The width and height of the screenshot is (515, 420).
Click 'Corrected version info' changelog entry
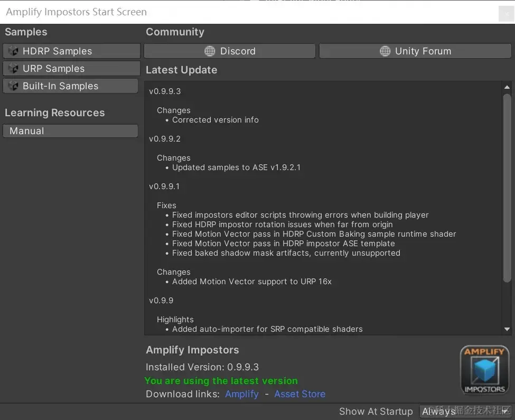click(216, 120)
